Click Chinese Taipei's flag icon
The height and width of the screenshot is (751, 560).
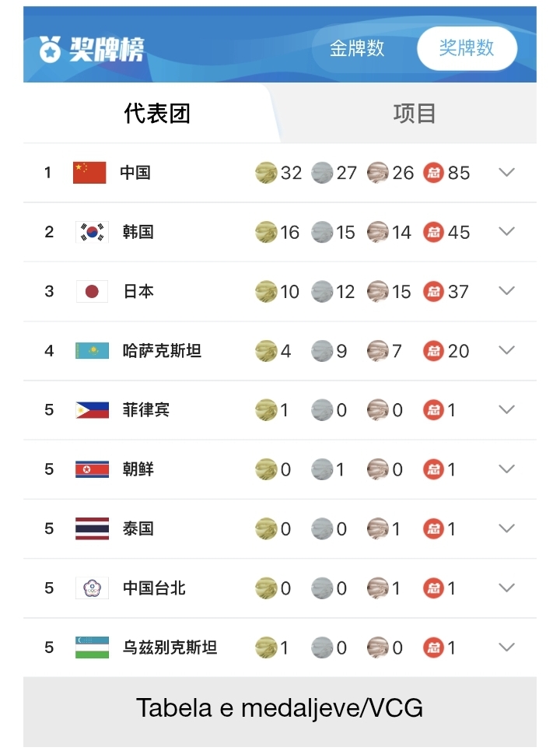coord(92,588)
